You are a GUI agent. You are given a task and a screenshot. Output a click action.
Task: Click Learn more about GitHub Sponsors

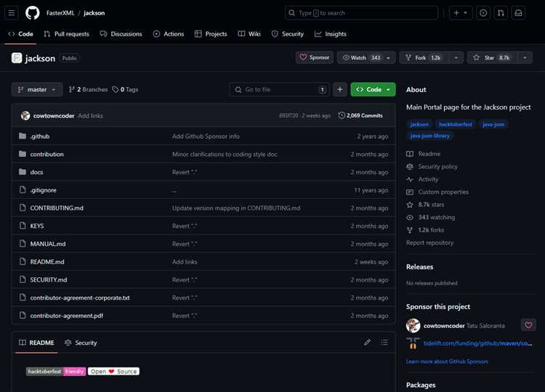tap(447, 362)
